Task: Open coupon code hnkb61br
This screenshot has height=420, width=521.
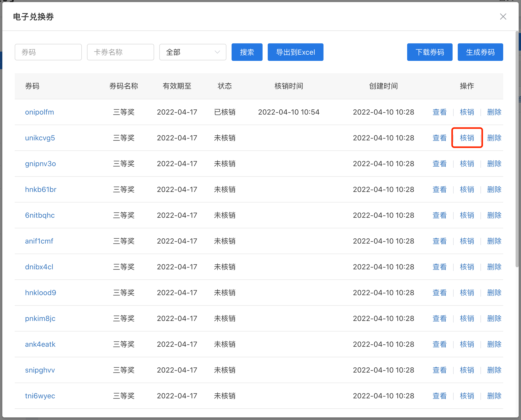Action: point(41,189)
